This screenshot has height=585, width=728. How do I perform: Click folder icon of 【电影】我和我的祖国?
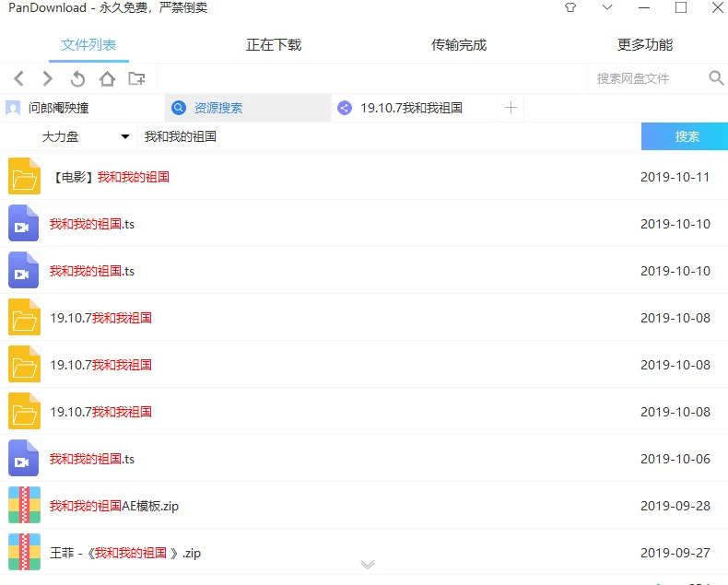(x=24, y=176)
